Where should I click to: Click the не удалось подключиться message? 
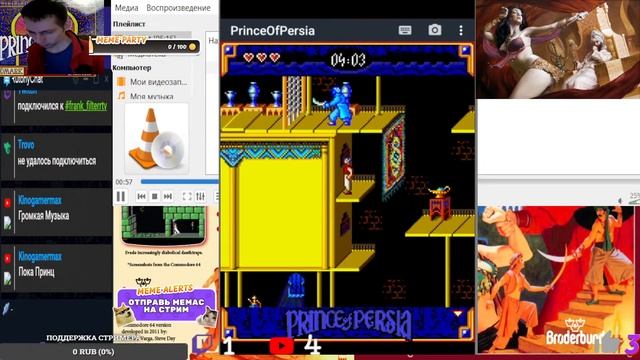(57, 161)
